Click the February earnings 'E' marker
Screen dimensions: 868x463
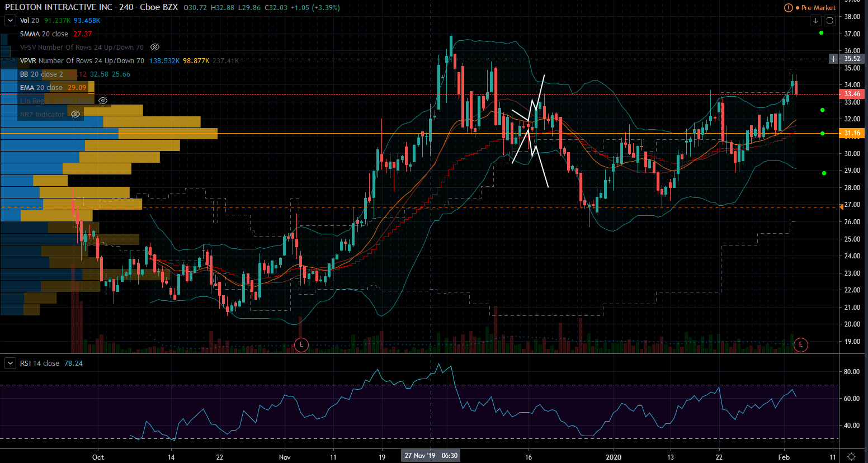pos(800,344)
